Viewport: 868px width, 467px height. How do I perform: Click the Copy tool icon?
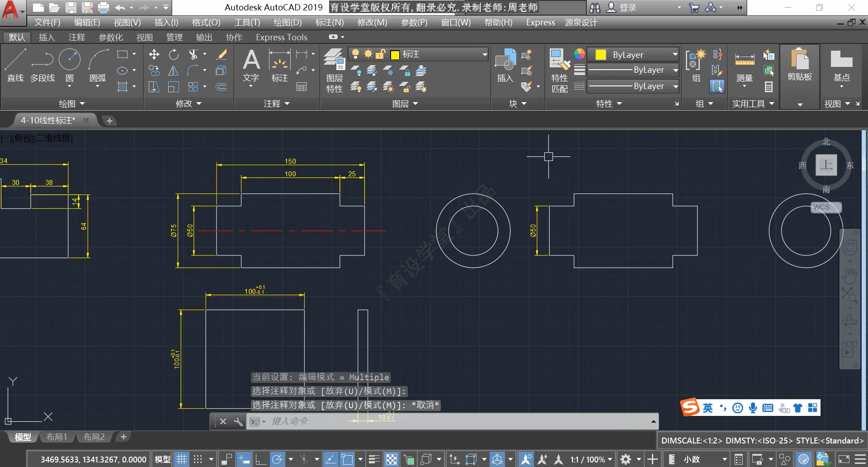[154, 71]
